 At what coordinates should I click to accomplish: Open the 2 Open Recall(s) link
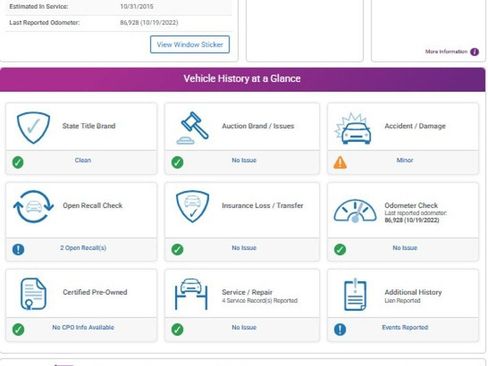(83, 248)
